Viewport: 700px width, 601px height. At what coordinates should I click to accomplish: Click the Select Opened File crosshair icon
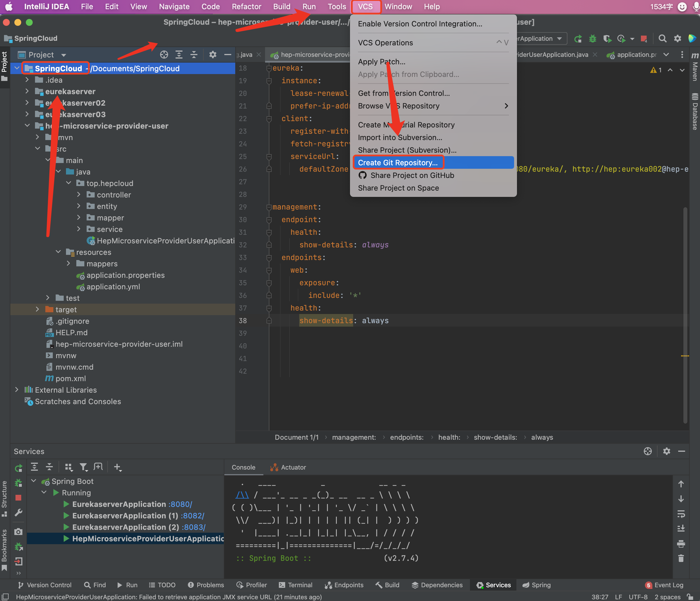click(164, 55)
